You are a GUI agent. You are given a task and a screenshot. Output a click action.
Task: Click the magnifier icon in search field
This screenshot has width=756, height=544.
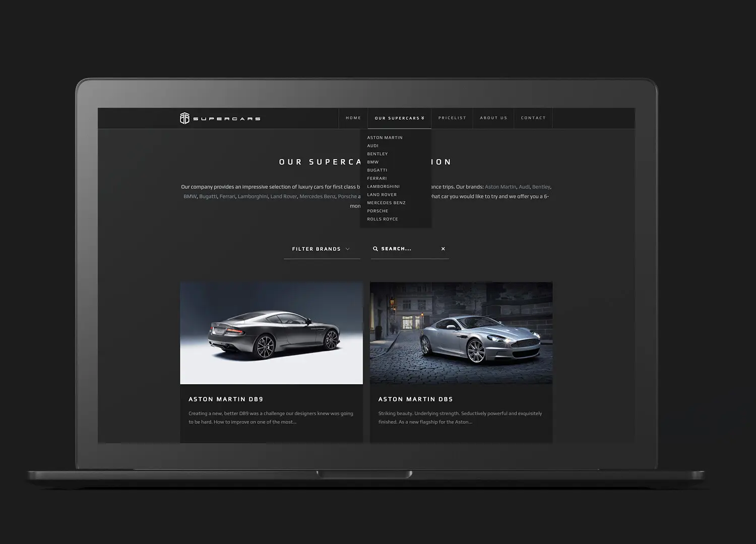click(x=375, y=249)
